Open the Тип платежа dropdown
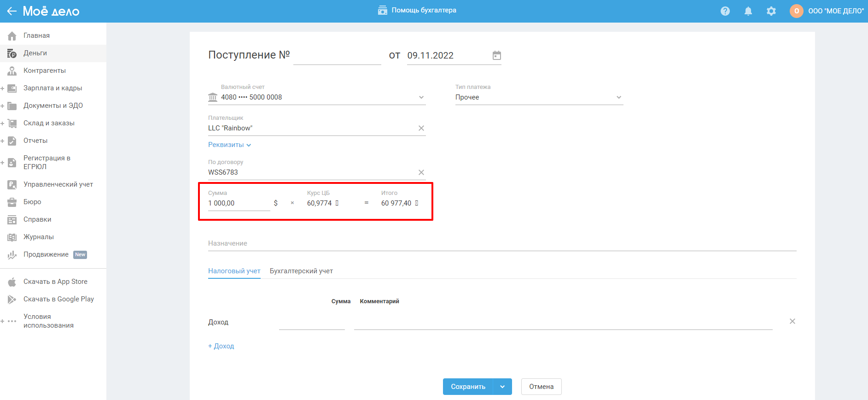This screenshot has height=400, width=868. coord(618,97)
